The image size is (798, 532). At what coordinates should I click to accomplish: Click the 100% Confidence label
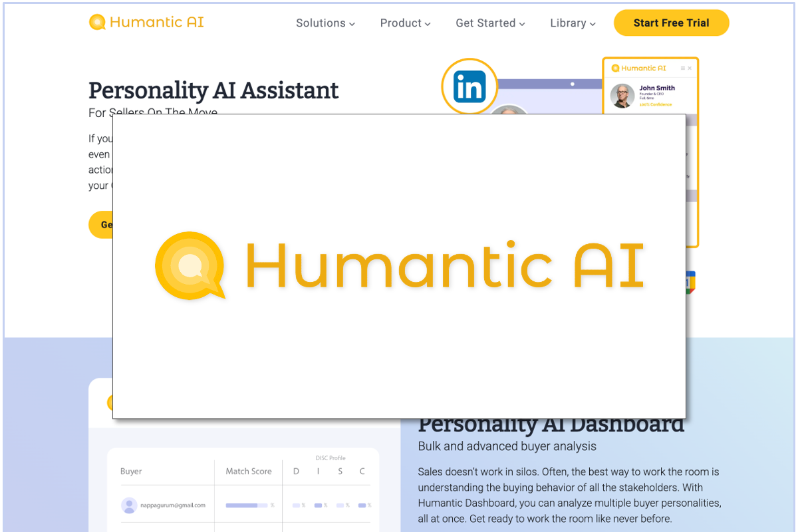(656, 104)
